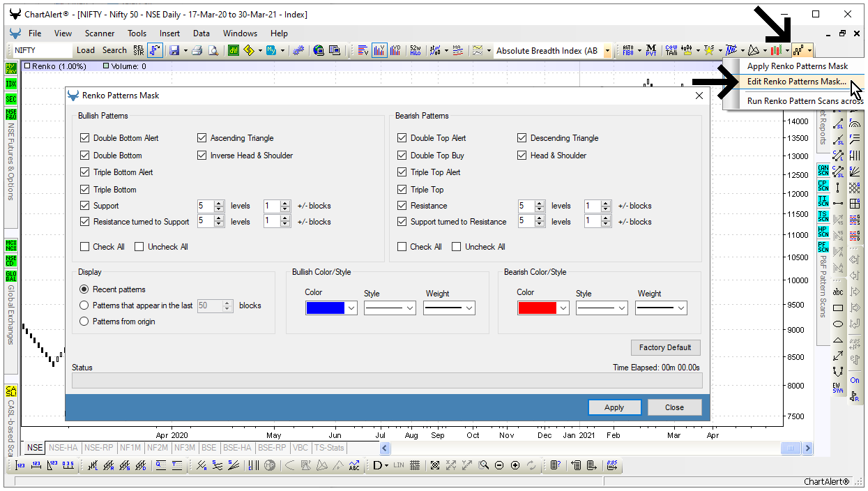868x491 pixels.
Task: Click the candlestick chart toolbar icon
Action: 775,50
